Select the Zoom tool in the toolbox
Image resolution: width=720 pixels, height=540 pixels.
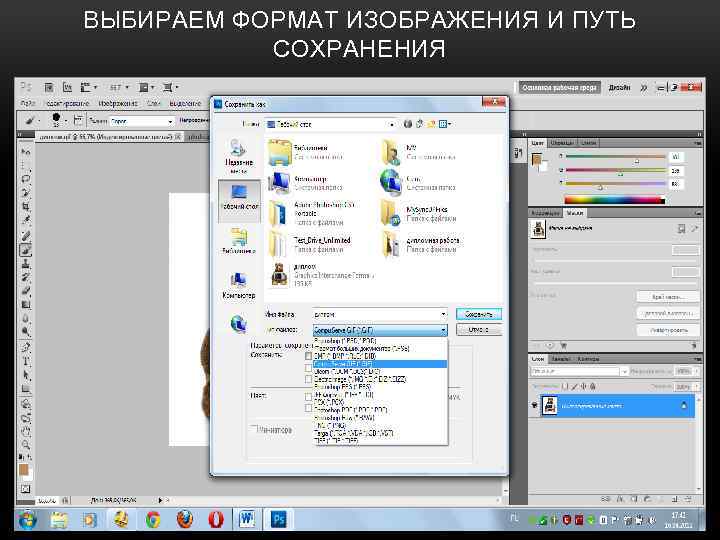pos(25,445)
